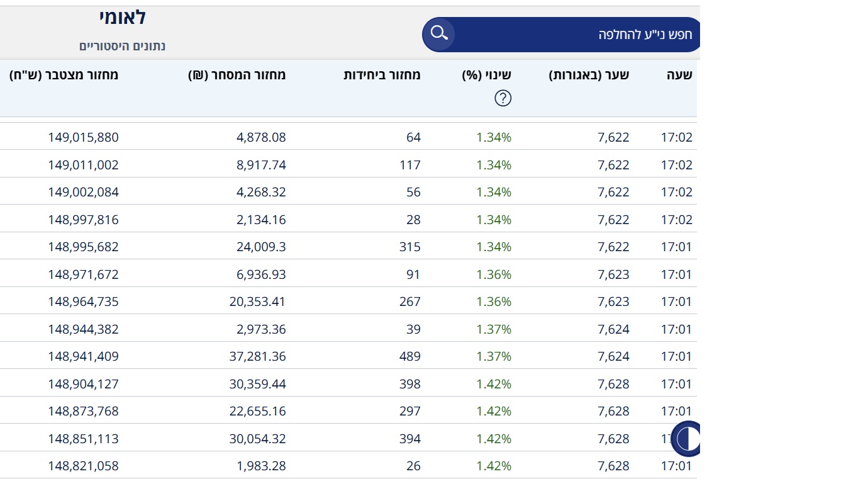Click the magnifying glass search icon
The width and height of the screenshot is (868, 486).
(x=439, y=34)
